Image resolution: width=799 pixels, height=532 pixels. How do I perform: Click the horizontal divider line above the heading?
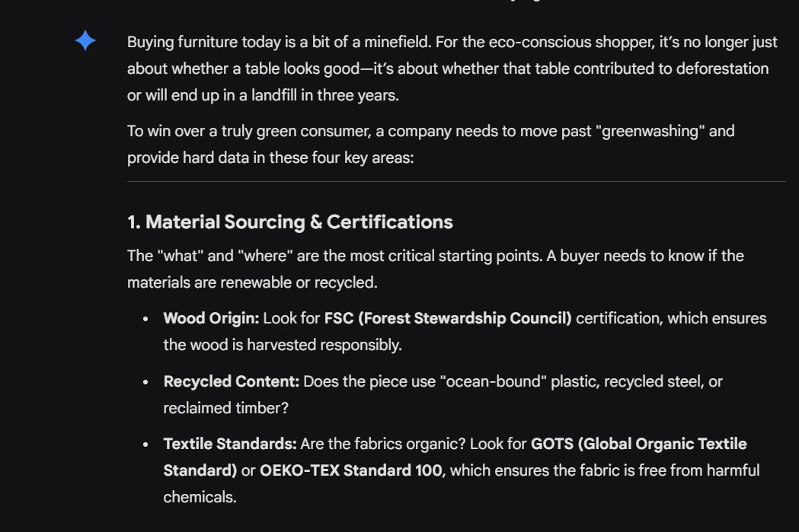point(455,182)
